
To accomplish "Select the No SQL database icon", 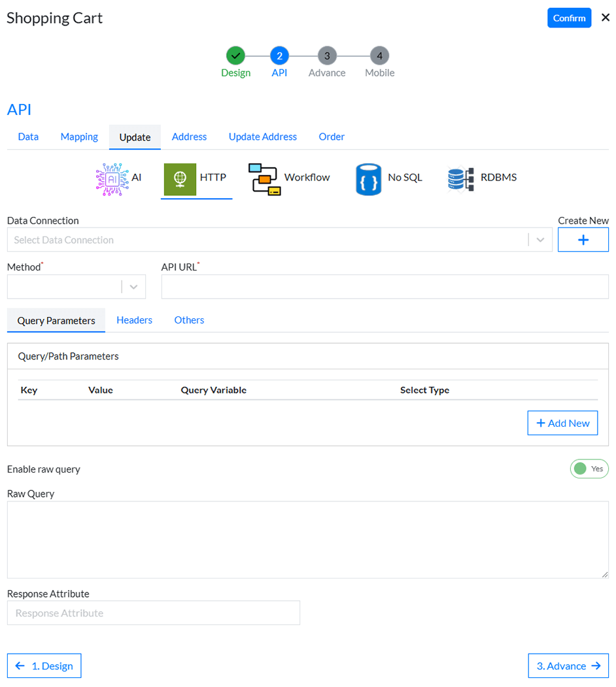I will (368, 178).
